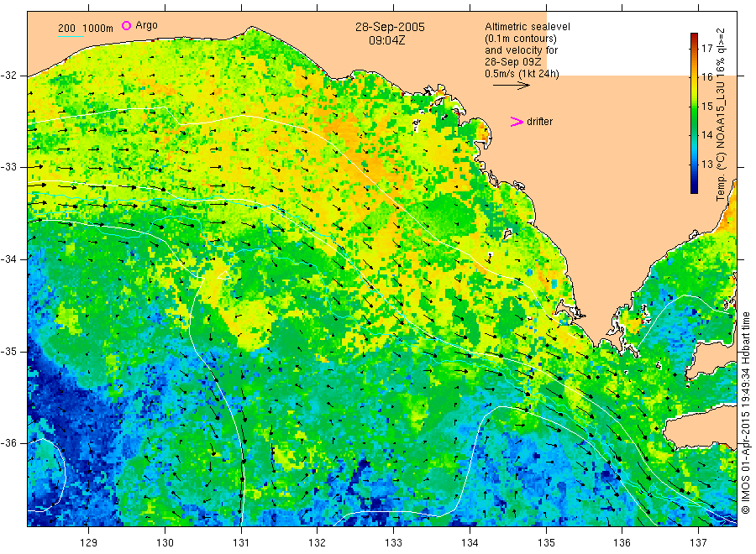Click the 135 longitude axis label
The height and width of the screenshot is (554, 756).
[546, 542]
